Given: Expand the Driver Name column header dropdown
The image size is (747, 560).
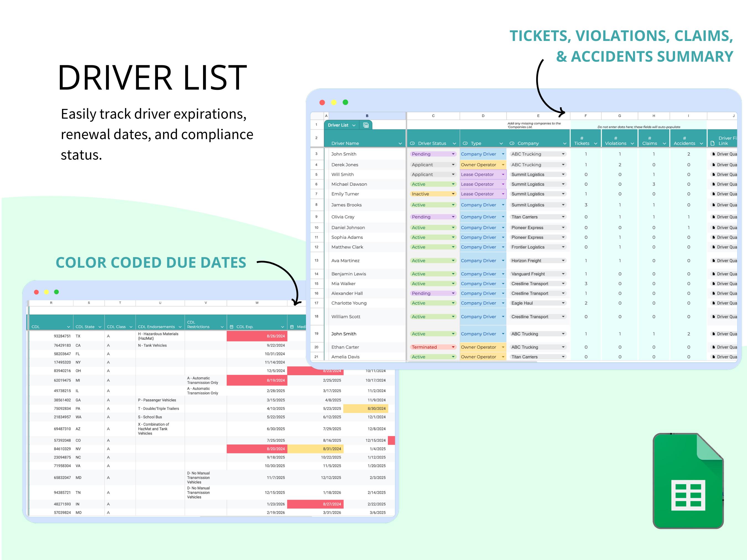Looking at the screenshot, I should [401, 143].
